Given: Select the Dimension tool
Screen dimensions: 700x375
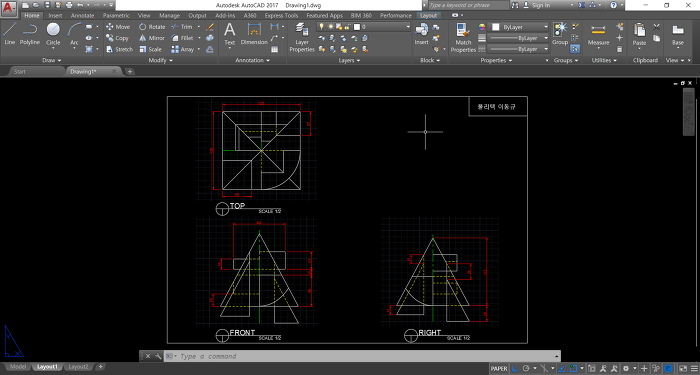Looking at the screenshot, I should point(254,34).
